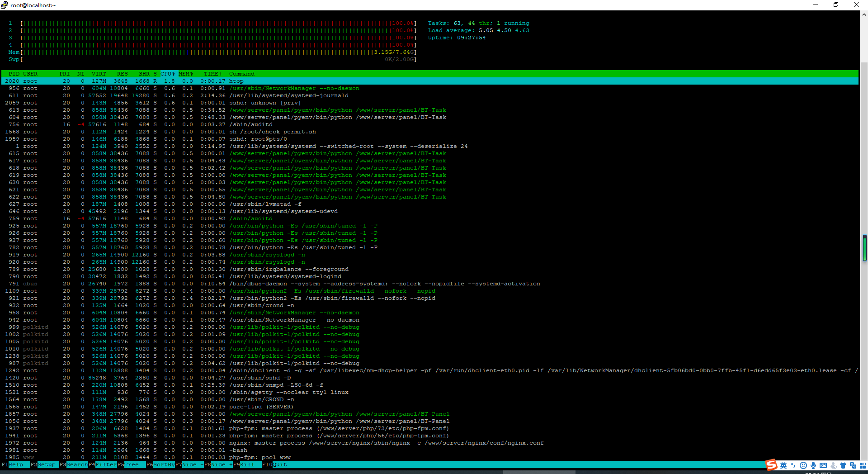The width and height of the screenshot is (868, 474).
Task: Click the CPU 1 usage meter bar
Action: [x=218, y=23]
